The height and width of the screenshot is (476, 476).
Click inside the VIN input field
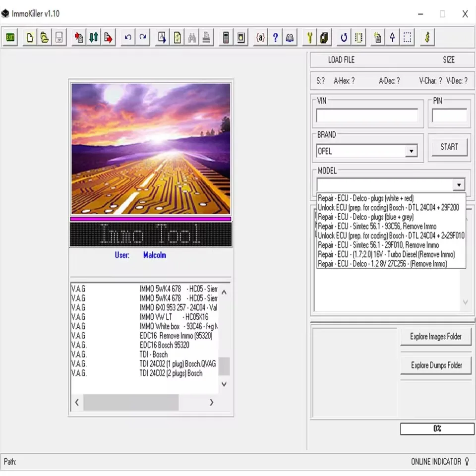coord(367,115)
